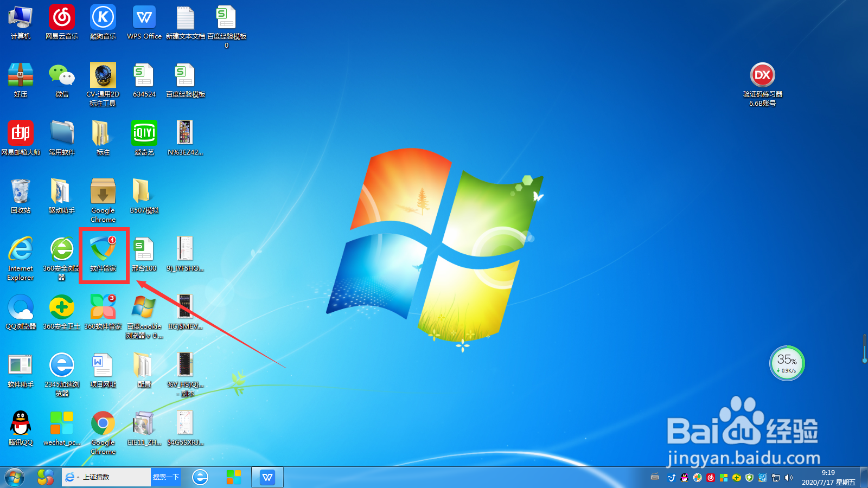Open the 软件管家 shield icon
This screenshot has width=868, height=488.
point(103,255)
